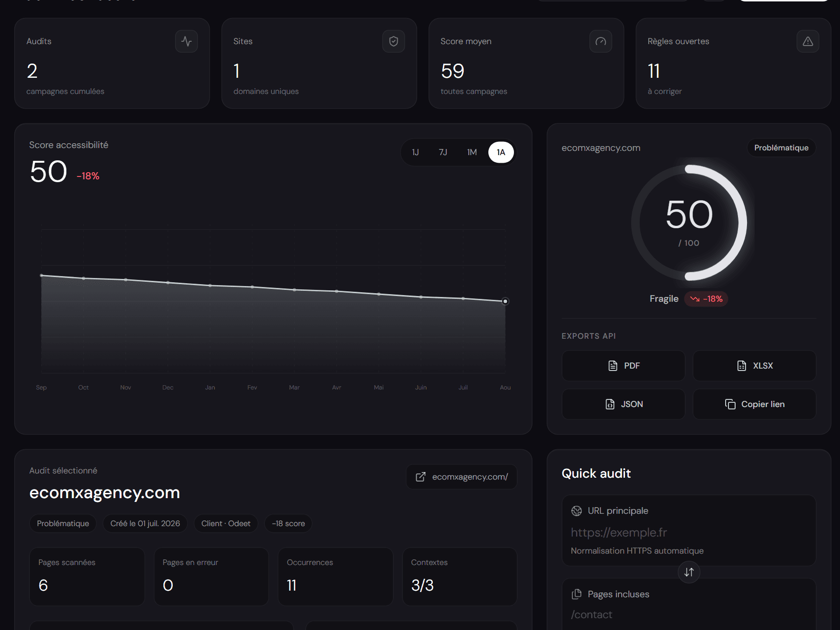Select the 1M time range
This screenshot has height=630, width=840.
(472, 152)
